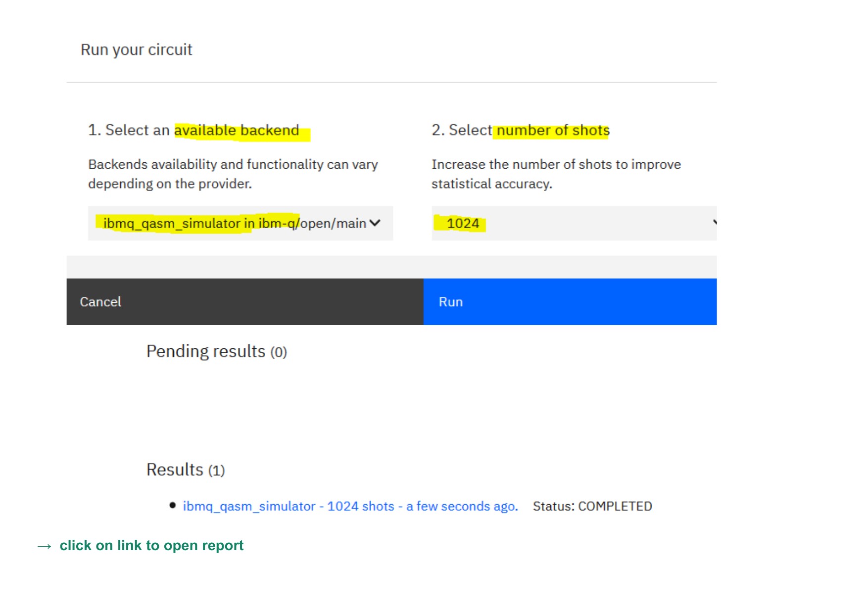The width and height of the screenshot is (868, 614).
Task: Click the 'improve statistical accuracy' description text
Action: pos(555,174)
